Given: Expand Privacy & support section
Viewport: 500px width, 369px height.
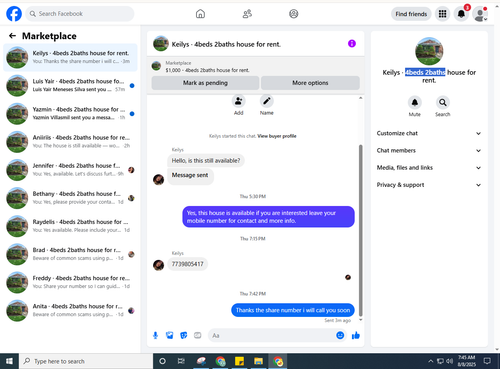Looking at the screenshot, I should [x=429, y=185].
